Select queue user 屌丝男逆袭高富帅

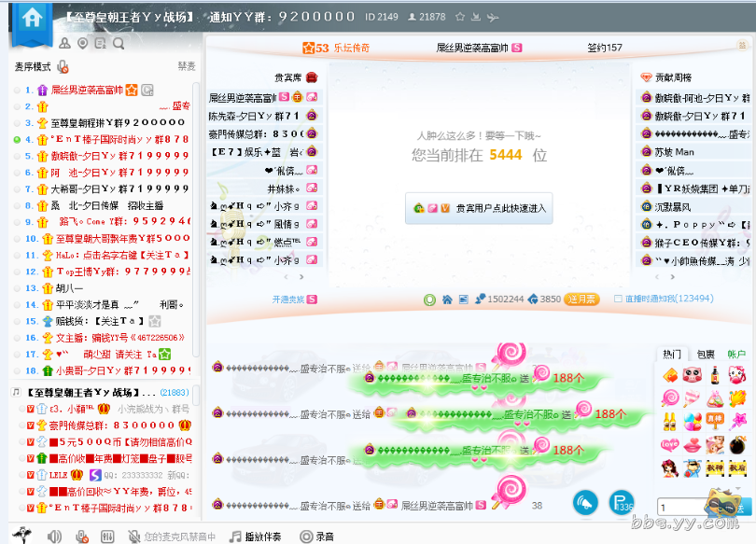click(x=87, y=90)
